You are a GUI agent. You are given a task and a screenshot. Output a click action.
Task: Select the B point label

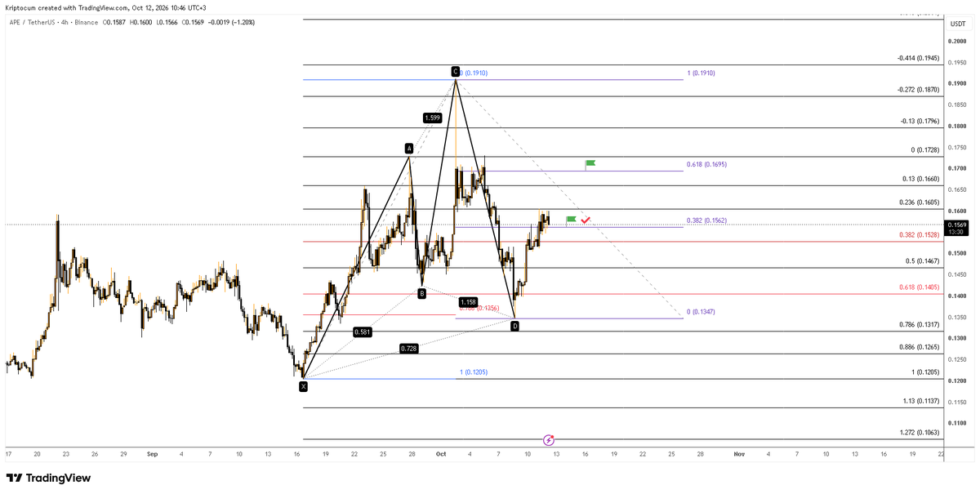[x=421, y=293]
